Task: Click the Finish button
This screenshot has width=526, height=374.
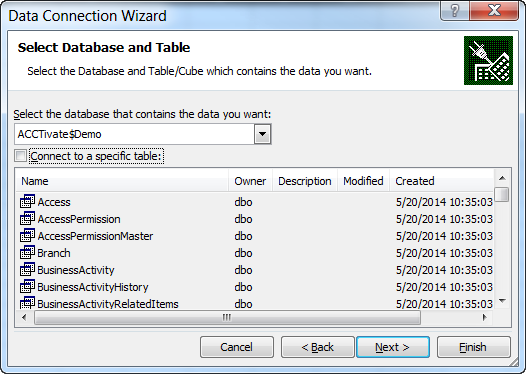Action: 474,347
